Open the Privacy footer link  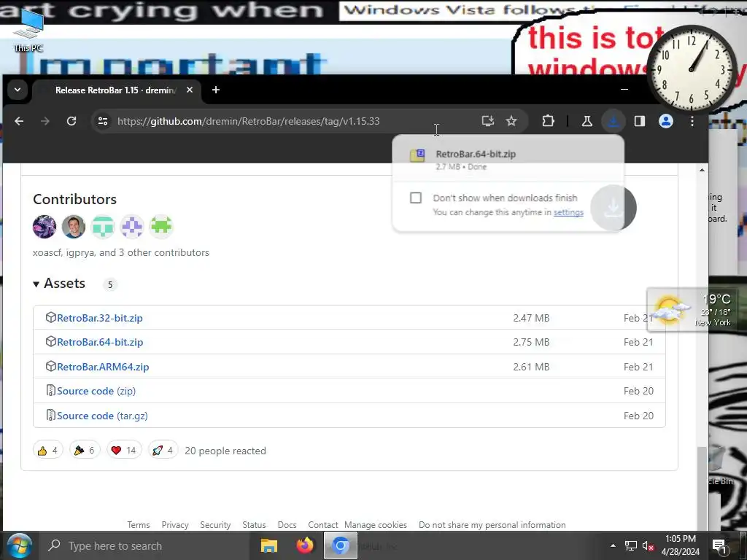[175, 524]
